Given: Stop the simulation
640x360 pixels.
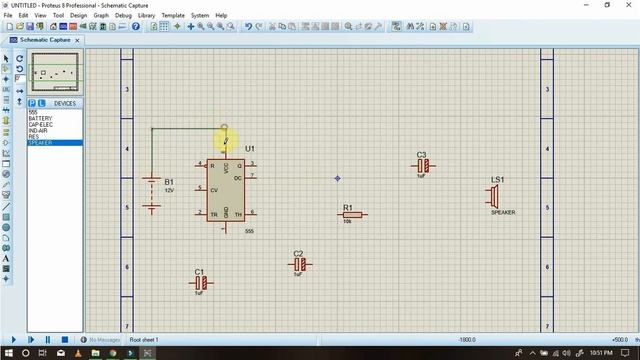Looking at the screenshot, I should (65, 340).
